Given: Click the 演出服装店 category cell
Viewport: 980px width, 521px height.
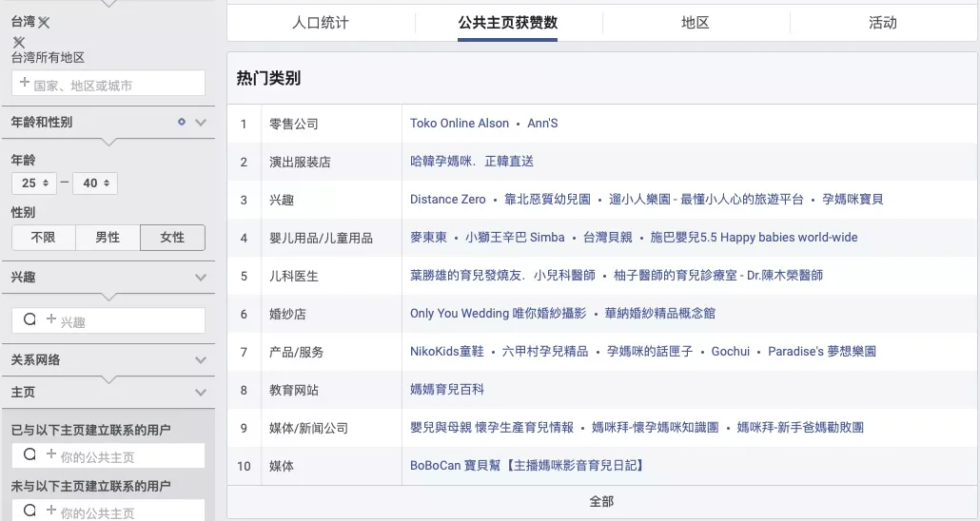Looking at the screenshot, I should click(x=331, y=162).
